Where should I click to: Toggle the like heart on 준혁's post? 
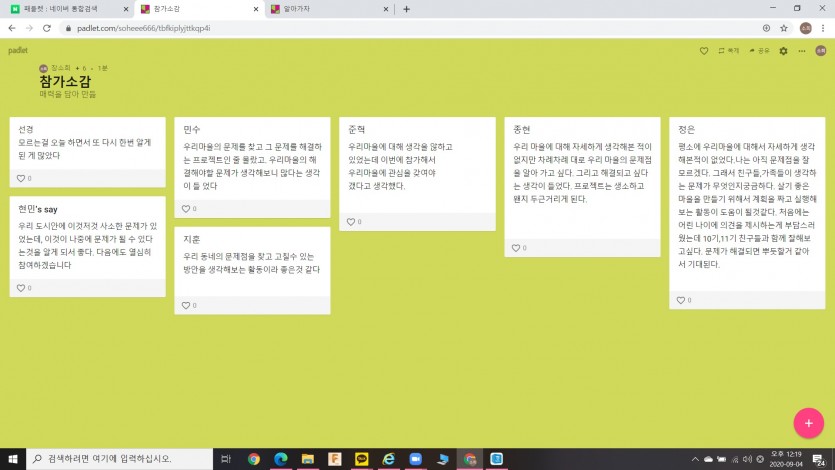351,220
